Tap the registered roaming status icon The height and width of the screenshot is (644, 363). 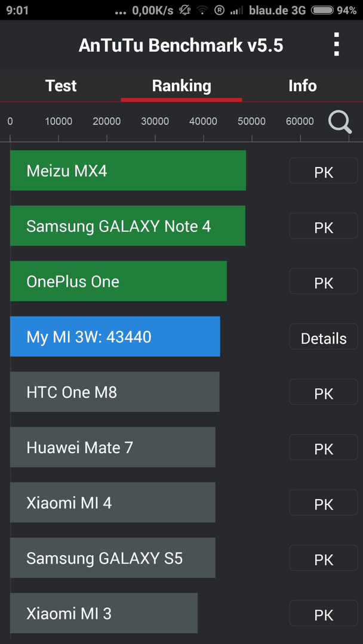pyautogui.click(x=220, y=10)
